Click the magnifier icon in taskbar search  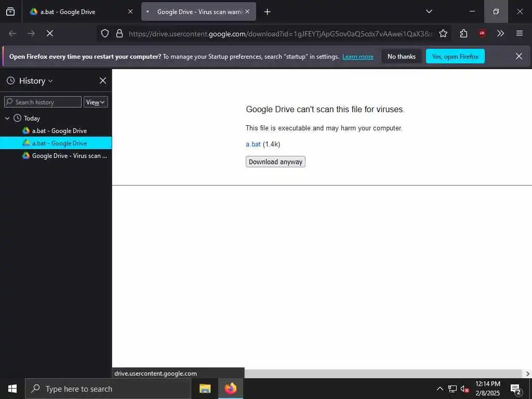36,389
